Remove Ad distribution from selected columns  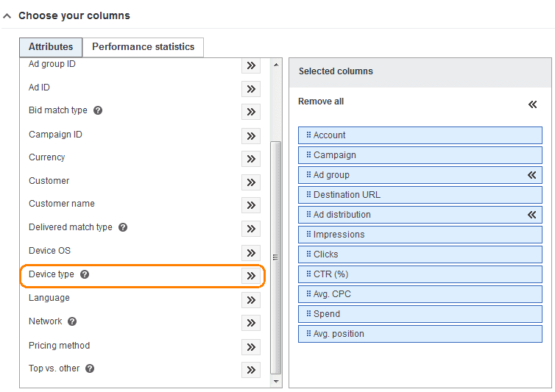pos(531,215)
